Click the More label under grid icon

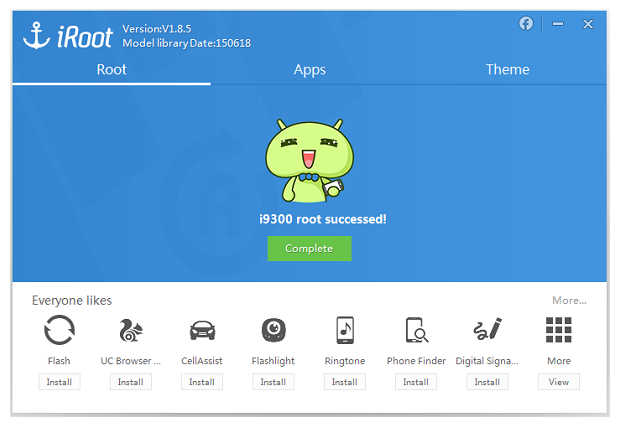[559, 361]
